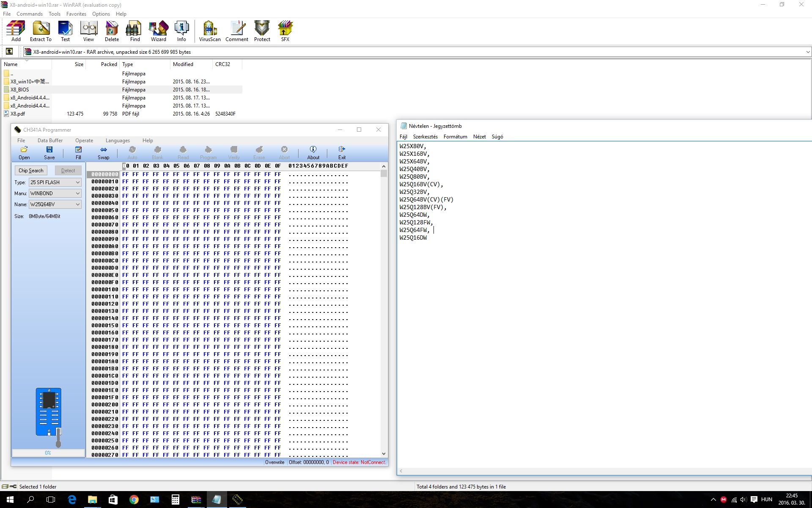Click the W25Q16DW line in Notepad
812x508 pixels.
[413, 237]
